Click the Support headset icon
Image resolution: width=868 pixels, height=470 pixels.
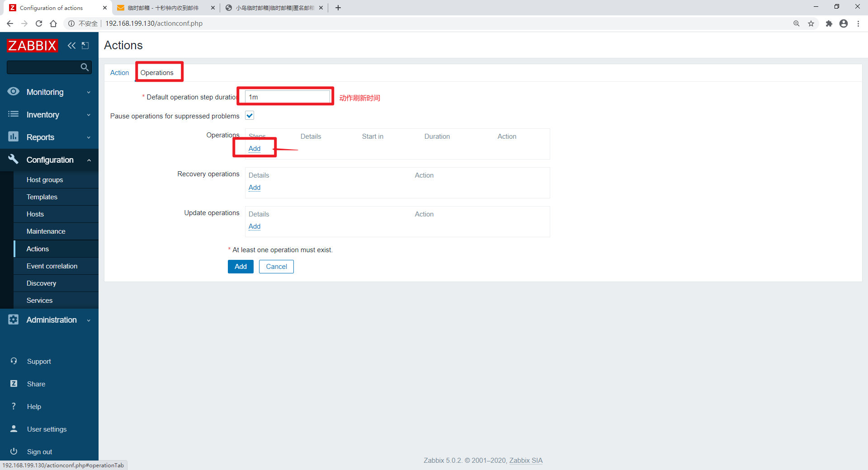(x=14, y=361)
